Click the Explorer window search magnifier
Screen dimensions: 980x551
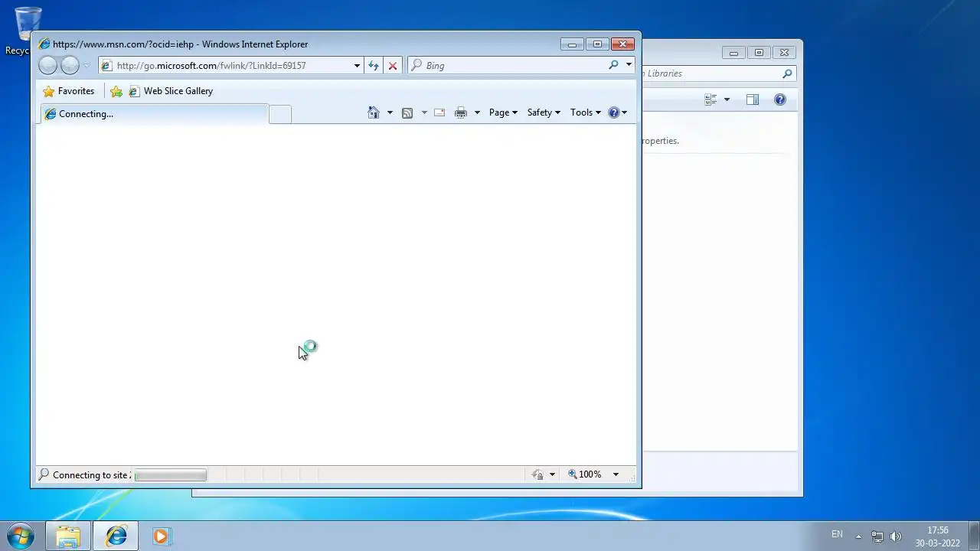[x=787, y=73]
